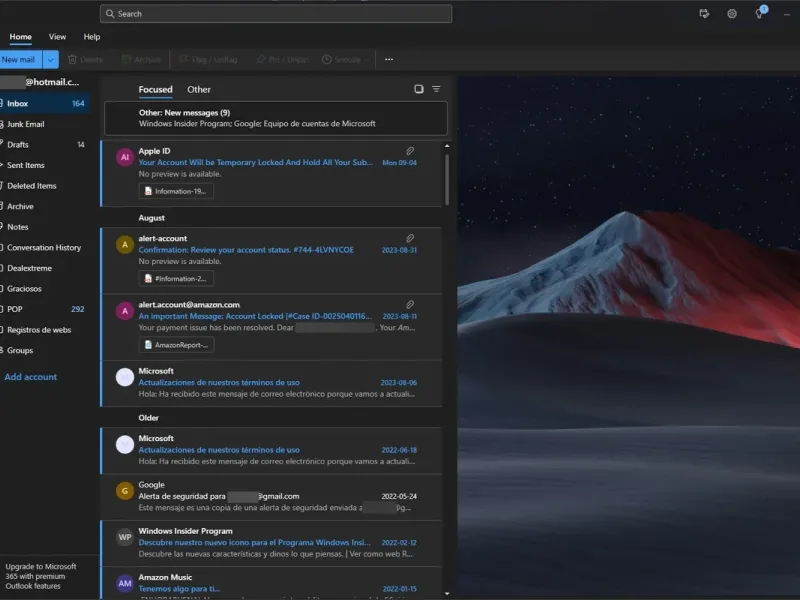The height and width of the screenshot is (600, 800).
Task: Click the Add account link
Action: [31, 377]
